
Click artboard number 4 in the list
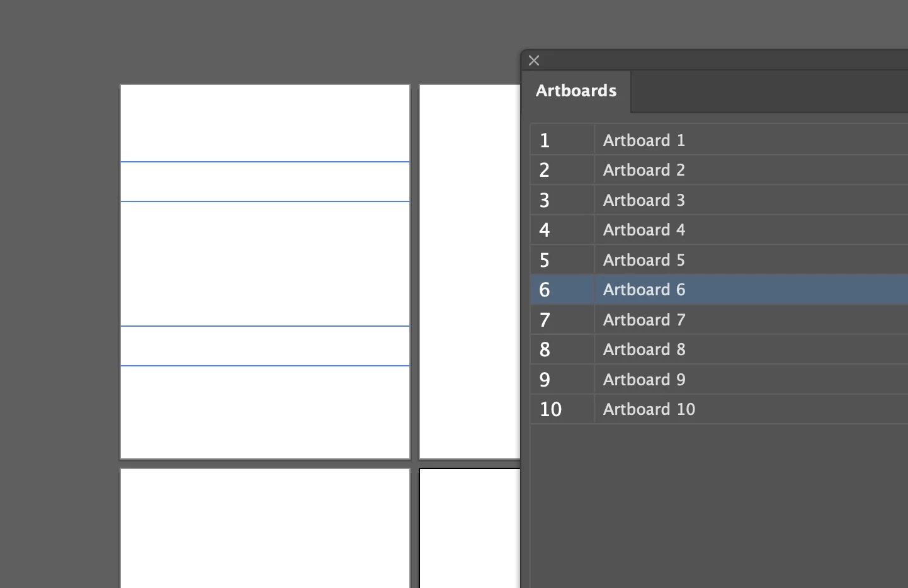[x=545, y=230]
